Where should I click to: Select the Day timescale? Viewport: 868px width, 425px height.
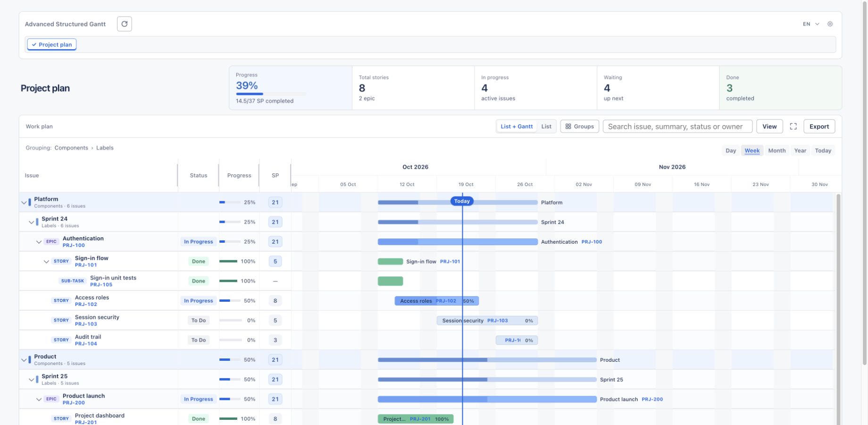(x=731, y=151)
